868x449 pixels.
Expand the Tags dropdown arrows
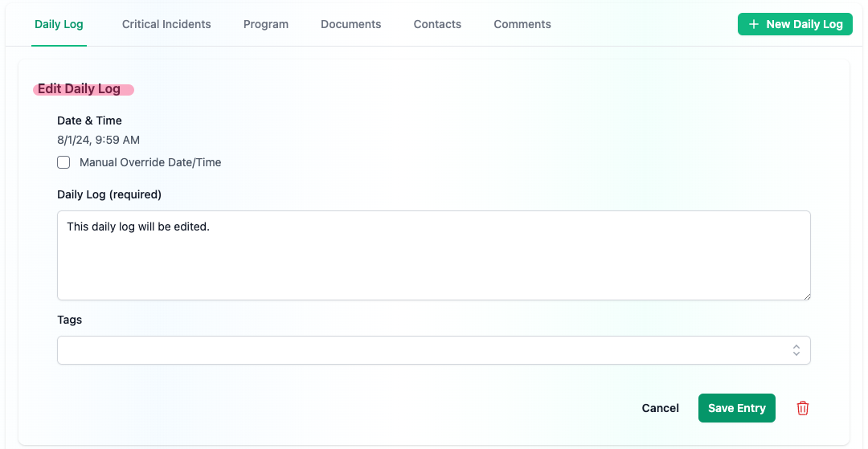coord(796,350)
